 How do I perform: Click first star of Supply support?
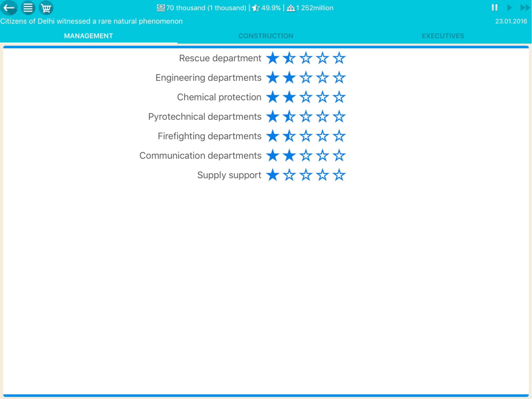272,175
